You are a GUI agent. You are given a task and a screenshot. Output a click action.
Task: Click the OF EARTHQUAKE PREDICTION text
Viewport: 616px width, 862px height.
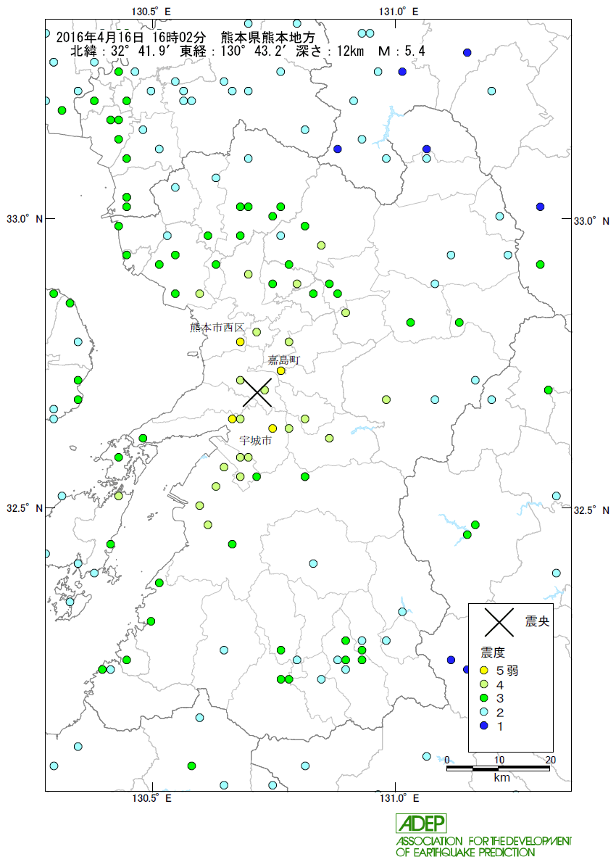[x=465, y=853]
